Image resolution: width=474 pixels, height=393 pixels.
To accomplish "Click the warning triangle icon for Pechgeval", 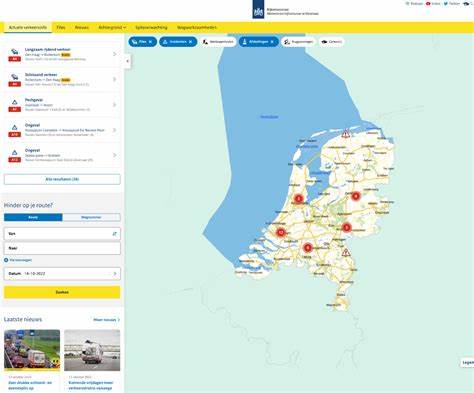I will [15, 102].
